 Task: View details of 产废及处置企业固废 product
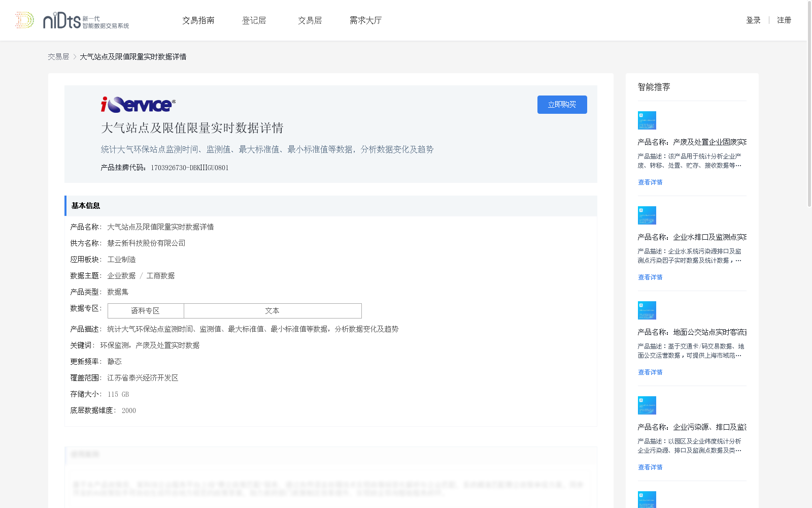650,182
